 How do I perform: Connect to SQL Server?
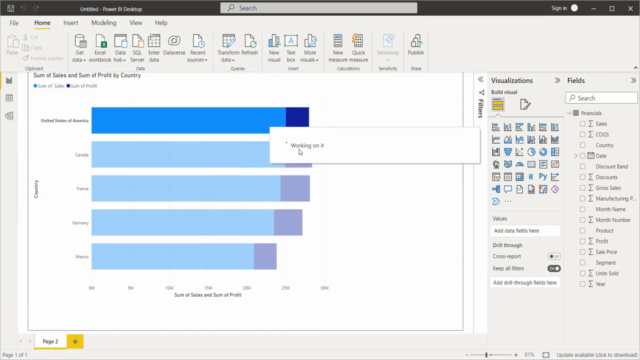(137, 48)
